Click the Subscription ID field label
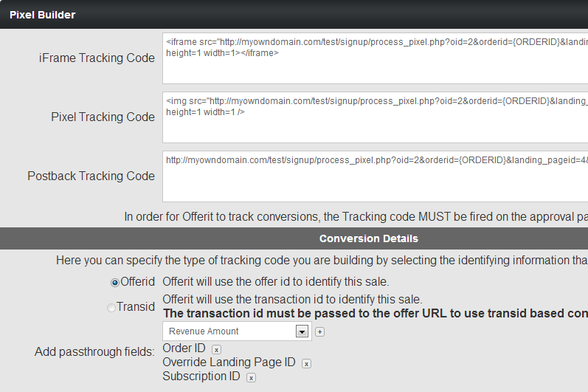This screenshot has width=588, height=392. coord(201,376)
